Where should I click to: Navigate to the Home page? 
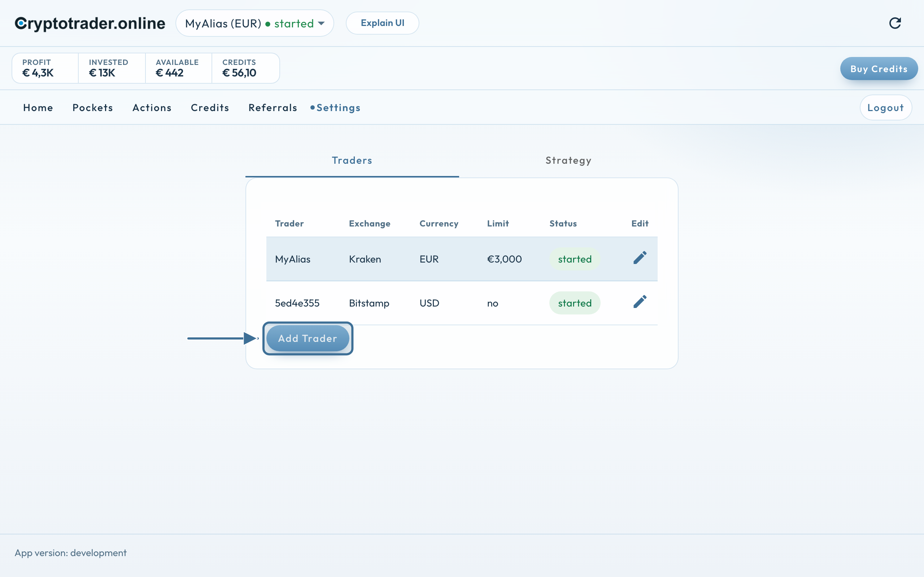[38, 107]
